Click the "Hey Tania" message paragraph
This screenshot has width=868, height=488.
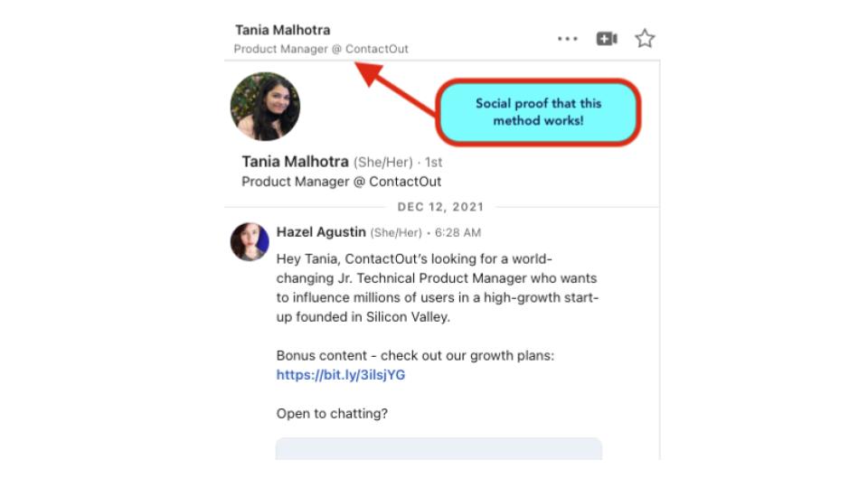(x=437, y=287)
